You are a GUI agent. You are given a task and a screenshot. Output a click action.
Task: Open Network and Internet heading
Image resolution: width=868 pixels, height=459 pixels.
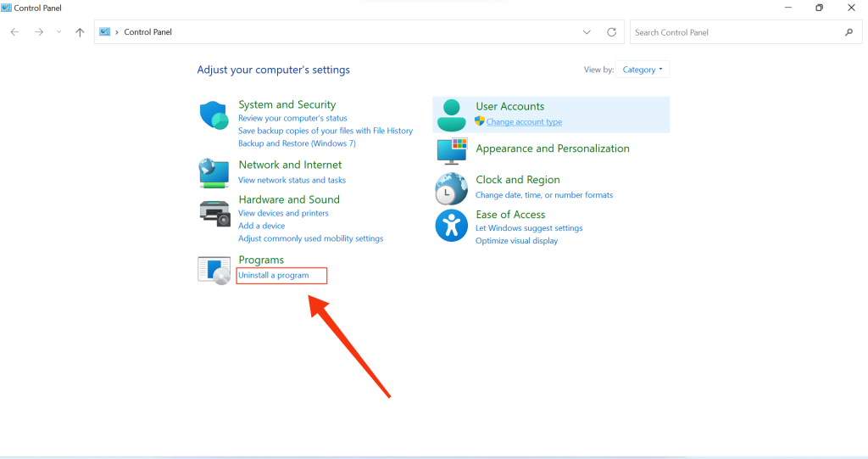pyautogui.click(x=290, y=165)
